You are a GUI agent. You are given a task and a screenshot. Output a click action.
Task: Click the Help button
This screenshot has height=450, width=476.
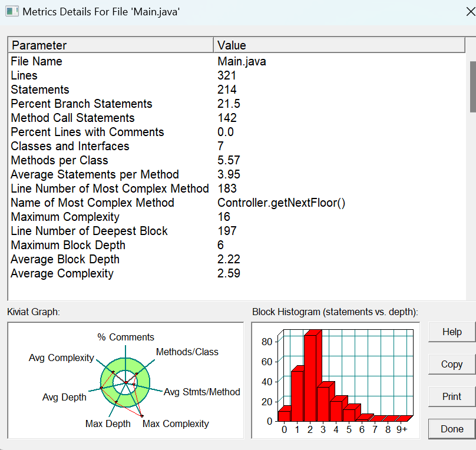pos(452,332)
